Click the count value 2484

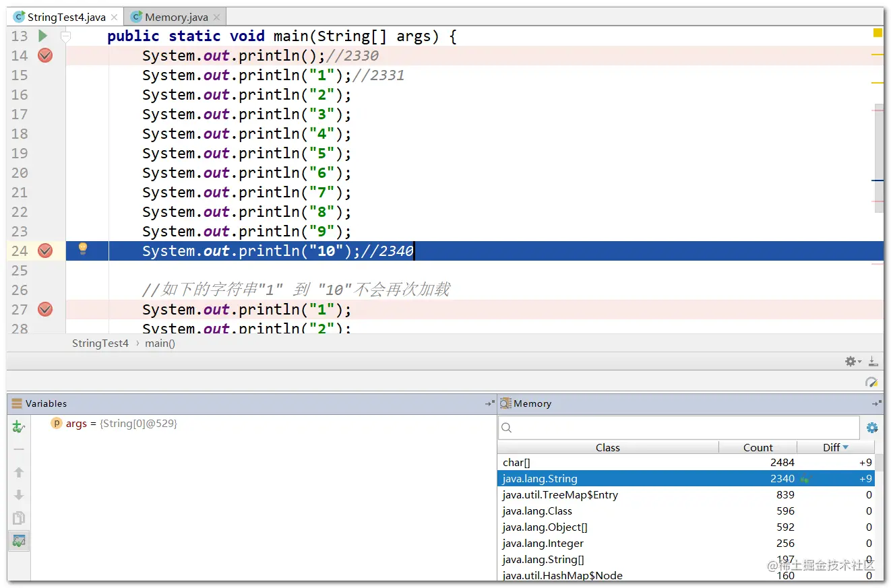782,463
